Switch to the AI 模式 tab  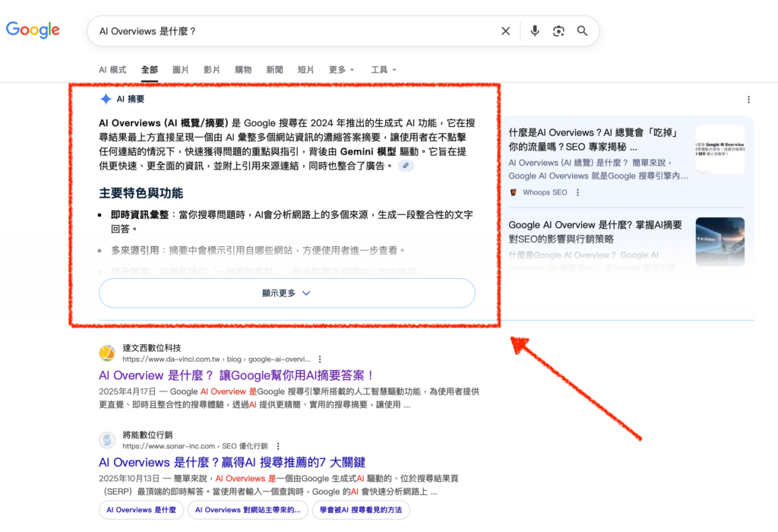click(x=114, y=69)
